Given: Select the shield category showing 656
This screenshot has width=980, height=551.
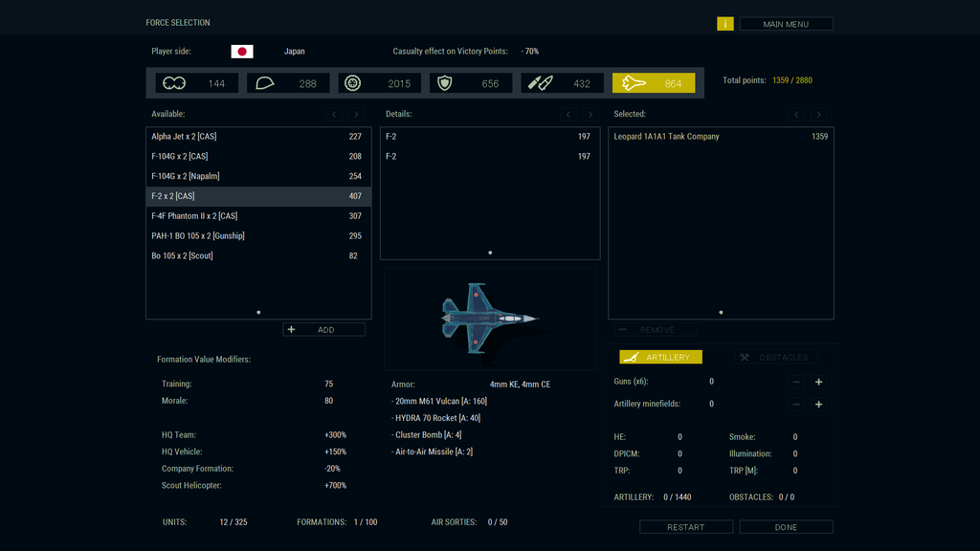Looking at the screenshot, I should pyautogui.click(x=471, y=83).
